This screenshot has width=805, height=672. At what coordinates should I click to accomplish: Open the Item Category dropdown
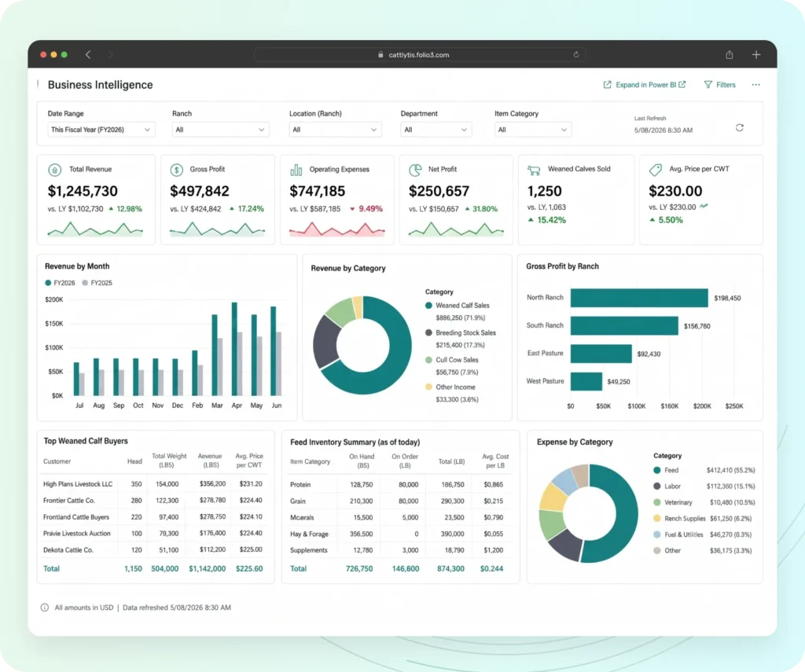point(532,130)
